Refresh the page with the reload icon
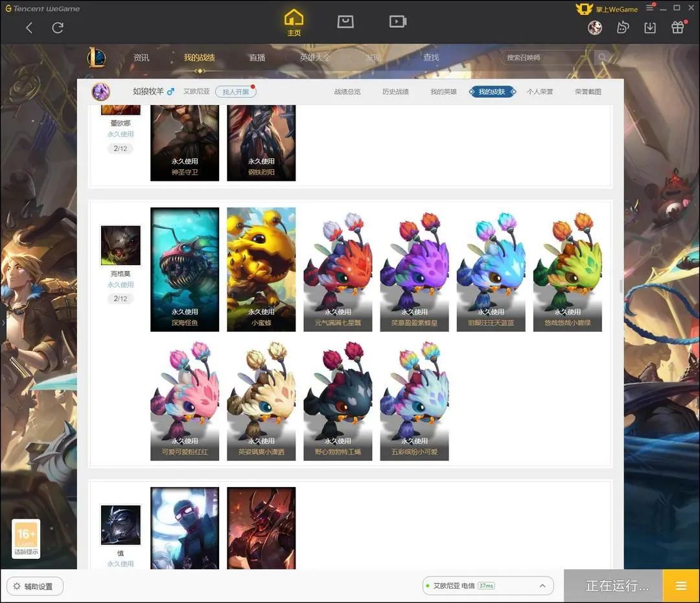Viewport: 700px width, 603px height. click(x=58, y=28)
